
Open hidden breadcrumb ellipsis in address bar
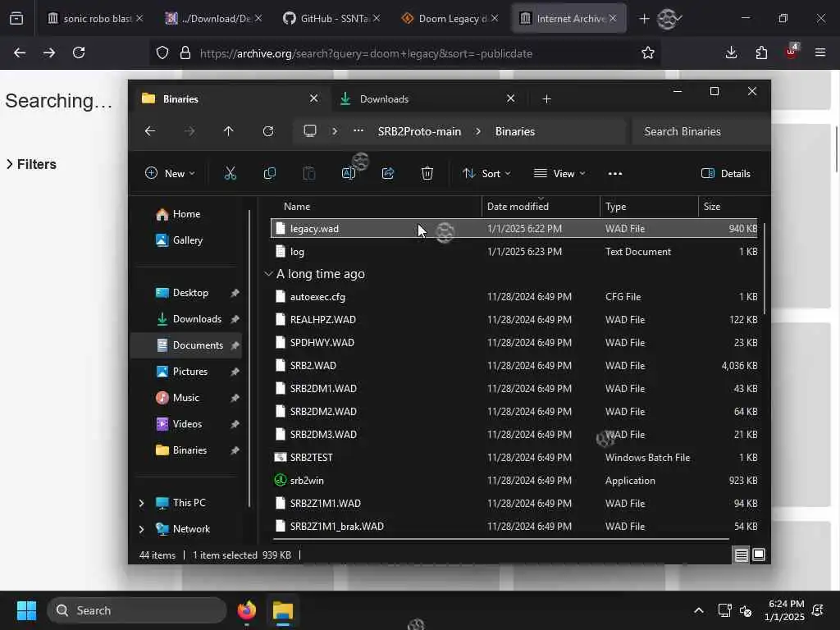pyautogui.click(x=358, y=131)
